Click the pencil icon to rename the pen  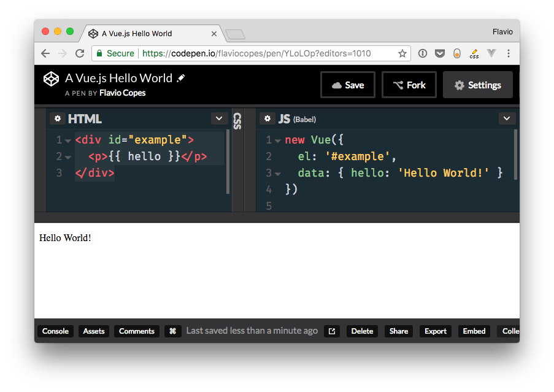[x=180, y=78]
